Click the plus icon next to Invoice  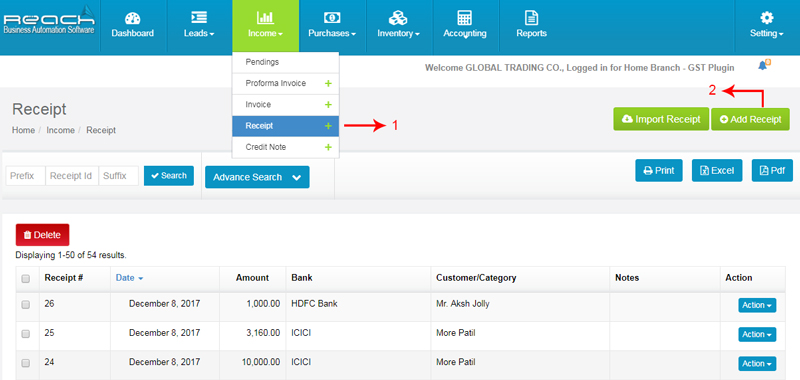328,105
